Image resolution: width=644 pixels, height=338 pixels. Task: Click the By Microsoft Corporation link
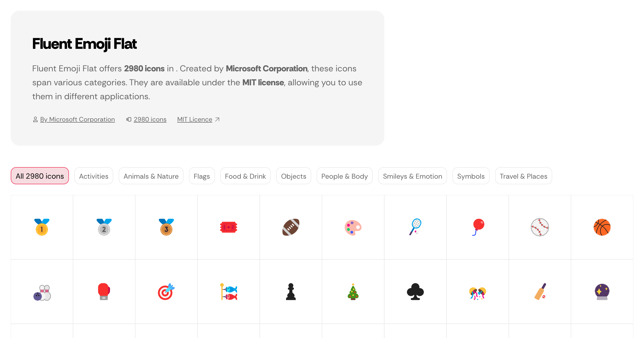click(x=77, y=119)
